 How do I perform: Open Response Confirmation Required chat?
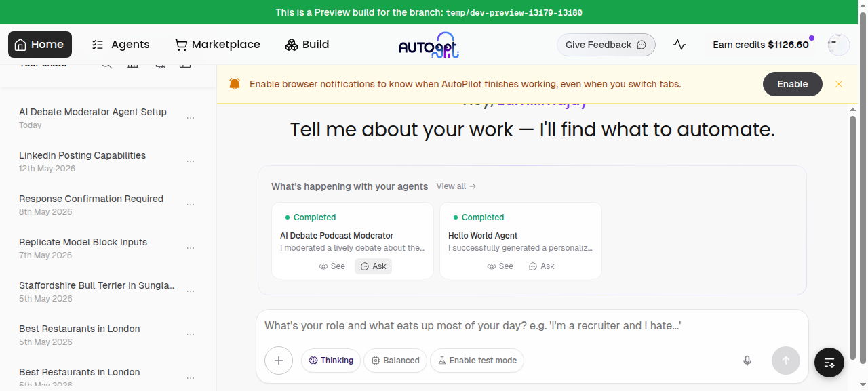[x=92, y=205]
